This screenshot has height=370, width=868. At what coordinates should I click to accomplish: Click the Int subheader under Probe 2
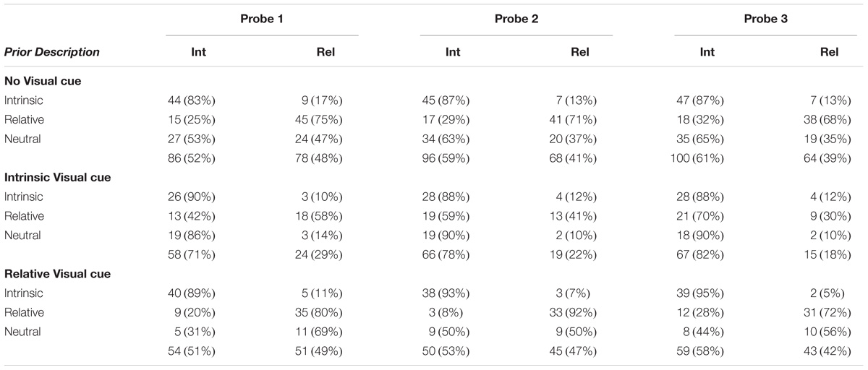[x=453, y=52]
